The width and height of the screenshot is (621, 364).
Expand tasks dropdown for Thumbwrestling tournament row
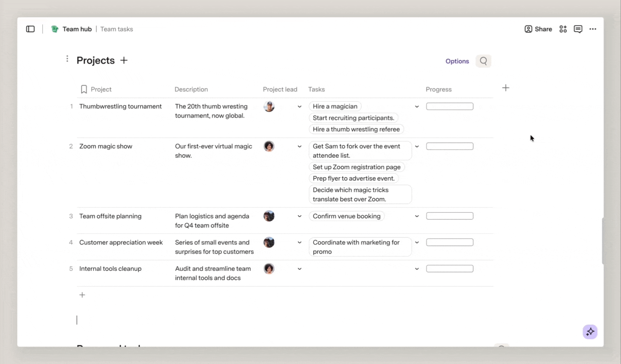pyautogui.click(x=417, y=107)
